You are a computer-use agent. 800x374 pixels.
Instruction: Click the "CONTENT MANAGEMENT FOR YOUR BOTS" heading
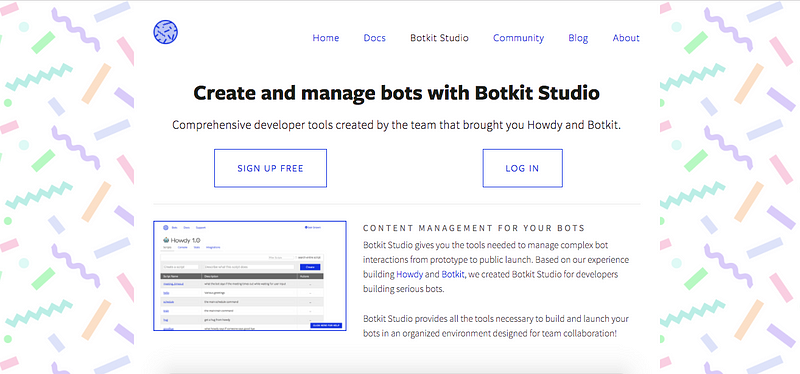[474, 228]
